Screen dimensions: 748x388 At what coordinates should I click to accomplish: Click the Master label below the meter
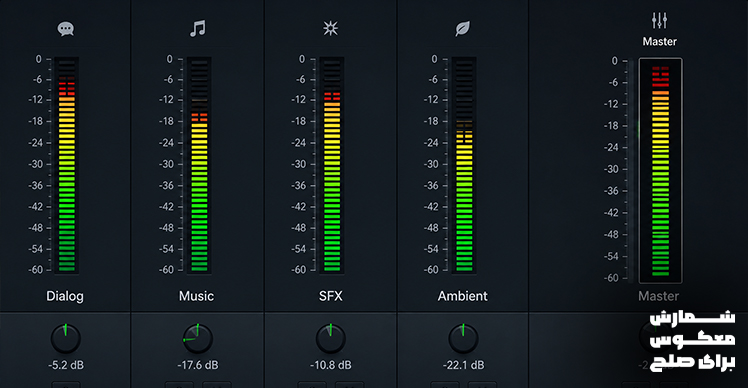point(659,296)
